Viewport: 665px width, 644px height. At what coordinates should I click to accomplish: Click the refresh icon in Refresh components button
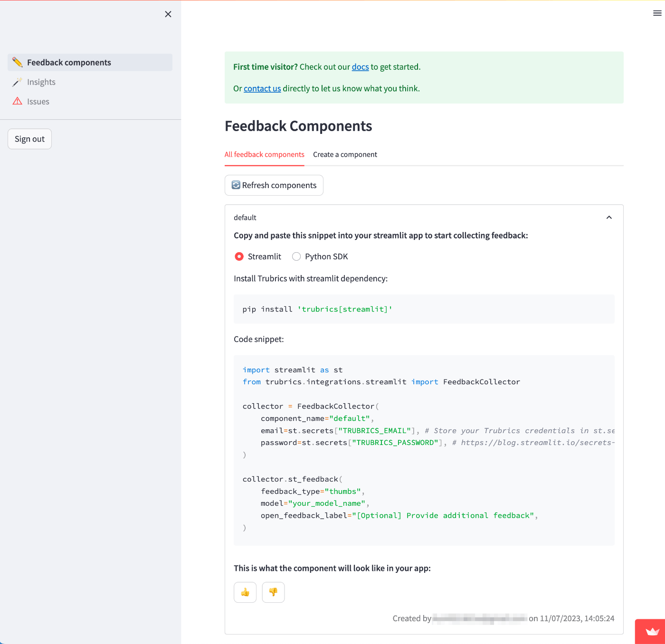tap(236, 185)
